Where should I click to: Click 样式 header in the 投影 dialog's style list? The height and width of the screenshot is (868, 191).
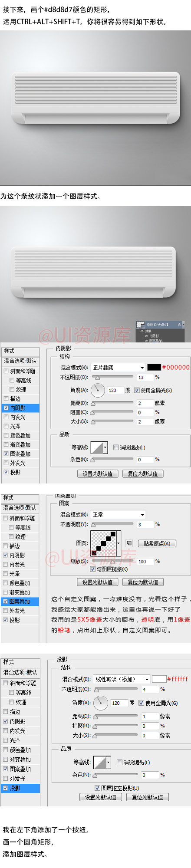point(20,662)
